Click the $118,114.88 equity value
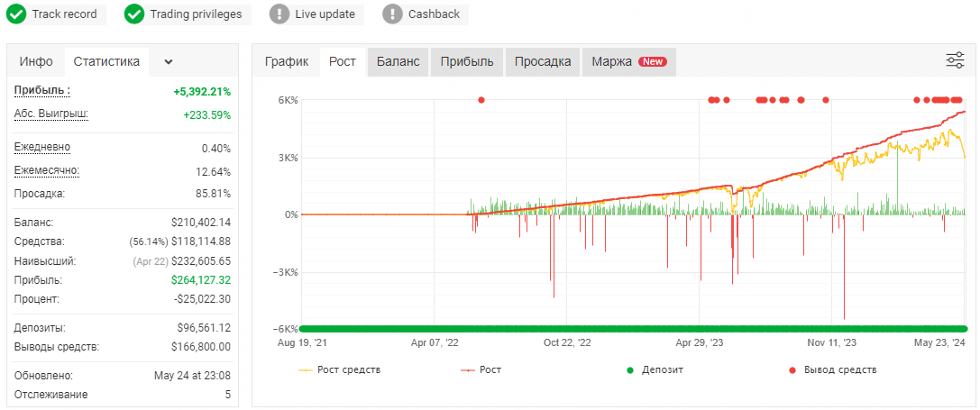The image size is (980, 410). pos(201,241)
